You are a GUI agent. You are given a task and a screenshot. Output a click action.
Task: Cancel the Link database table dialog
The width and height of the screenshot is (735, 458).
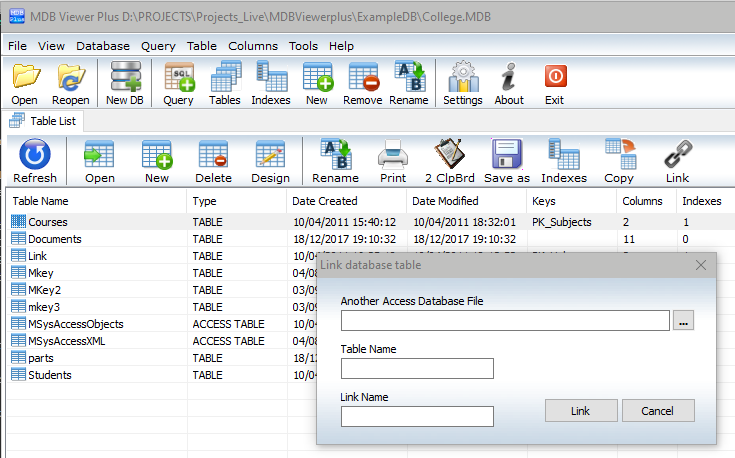658,411
